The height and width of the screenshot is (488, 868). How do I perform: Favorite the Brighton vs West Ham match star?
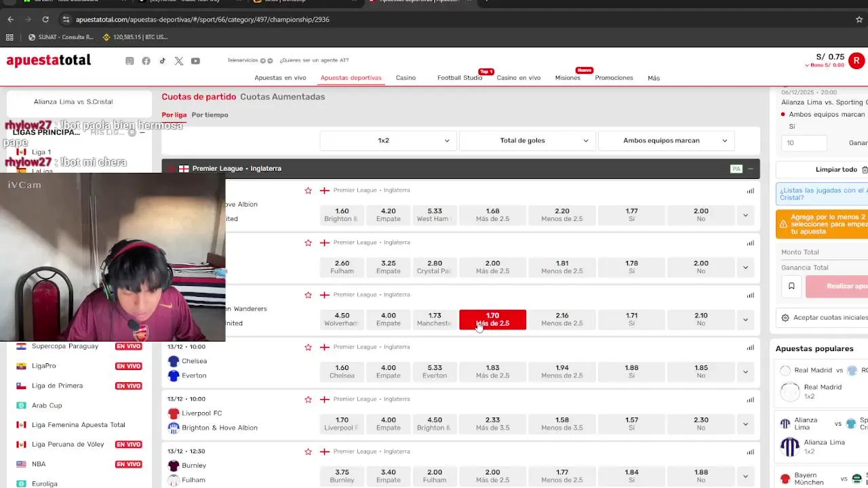click(308, 190)
